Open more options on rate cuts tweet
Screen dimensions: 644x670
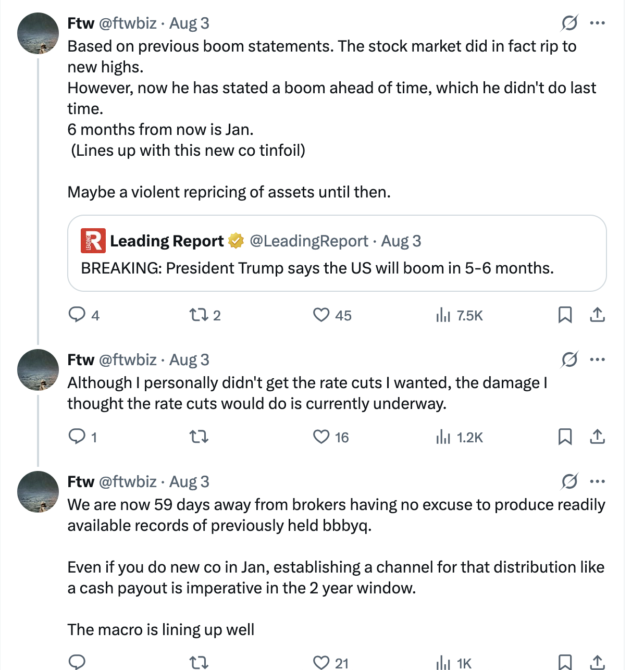pos(597,359)
